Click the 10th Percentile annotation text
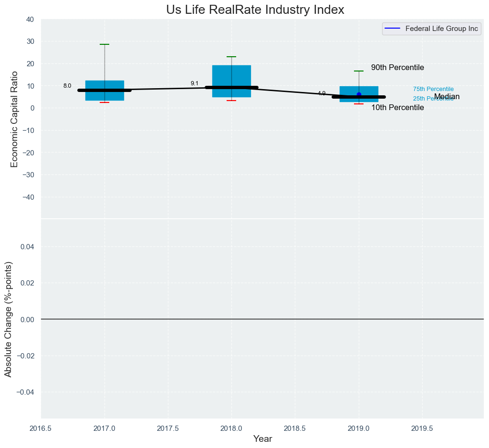The height and width of the screenshot is (448, 489). pos(397,108)
